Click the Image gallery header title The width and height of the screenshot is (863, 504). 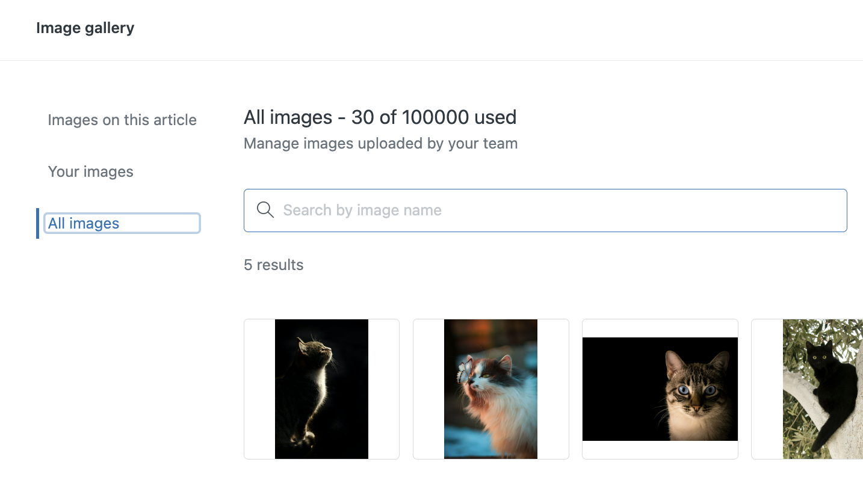85,28
